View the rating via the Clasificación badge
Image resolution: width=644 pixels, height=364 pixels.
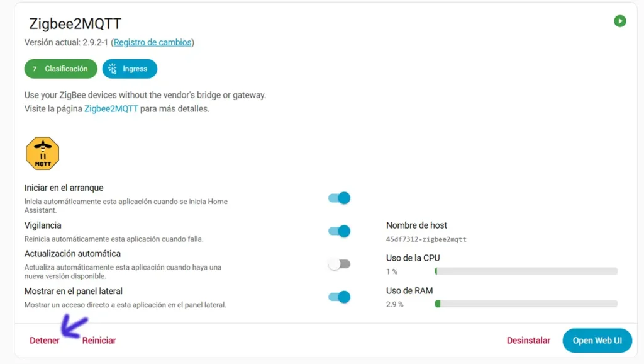tap(60, 69)
